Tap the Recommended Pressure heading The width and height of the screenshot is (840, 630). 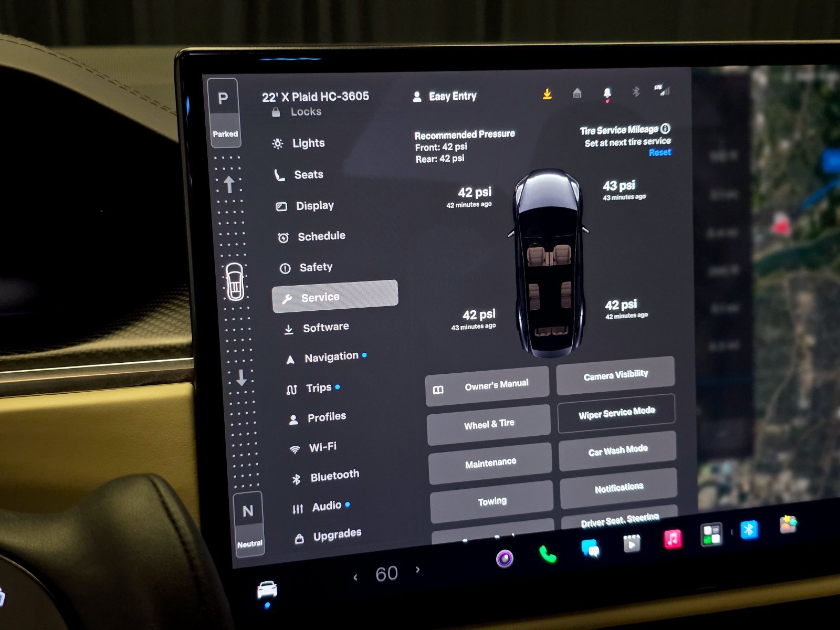[x=465, y=134]
